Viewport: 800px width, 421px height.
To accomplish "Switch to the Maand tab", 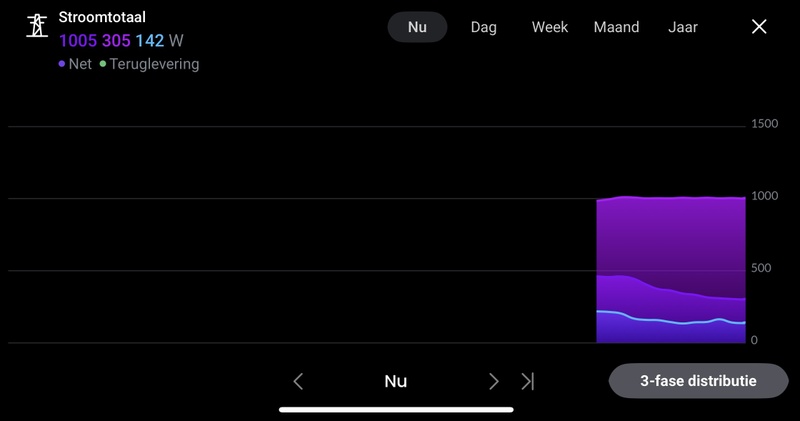I will point(616,27).
